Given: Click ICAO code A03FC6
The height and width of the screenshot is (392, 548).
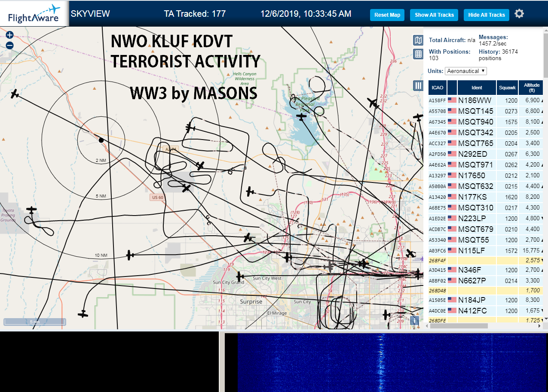Looking at the screenshot, I should click(437, 251).
